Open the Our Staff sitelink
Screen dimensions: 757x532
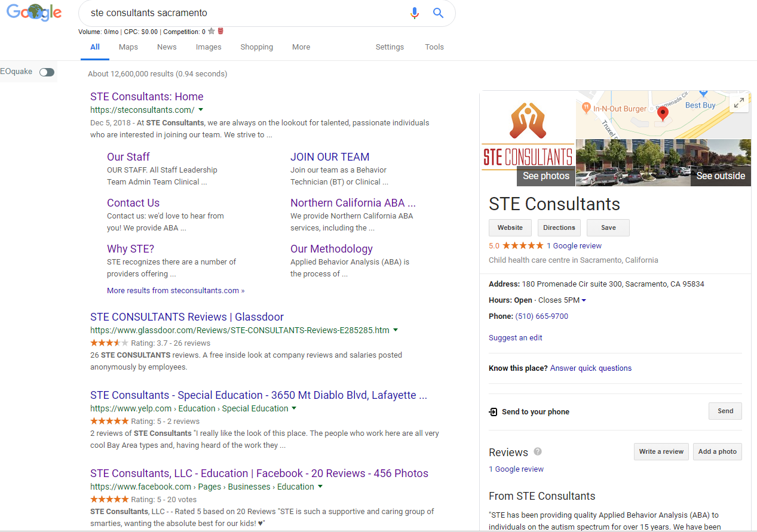coord(128,157)
